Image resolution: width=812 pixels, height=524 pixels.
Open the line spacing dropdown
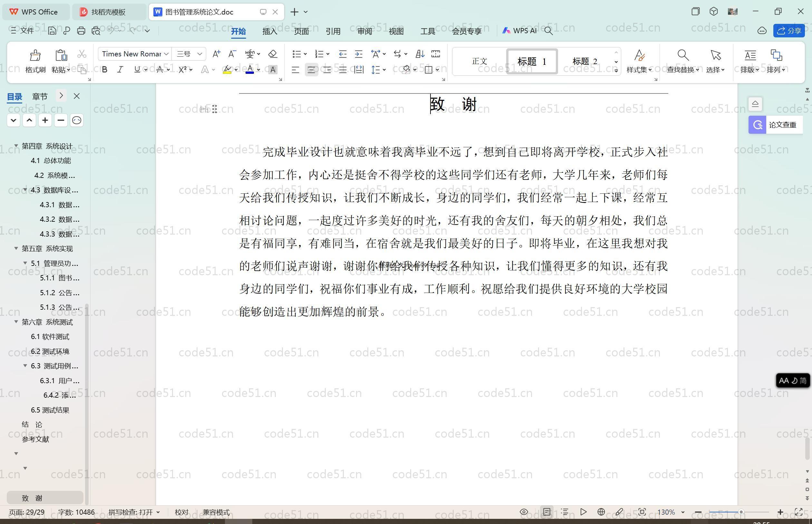(384, 70)
